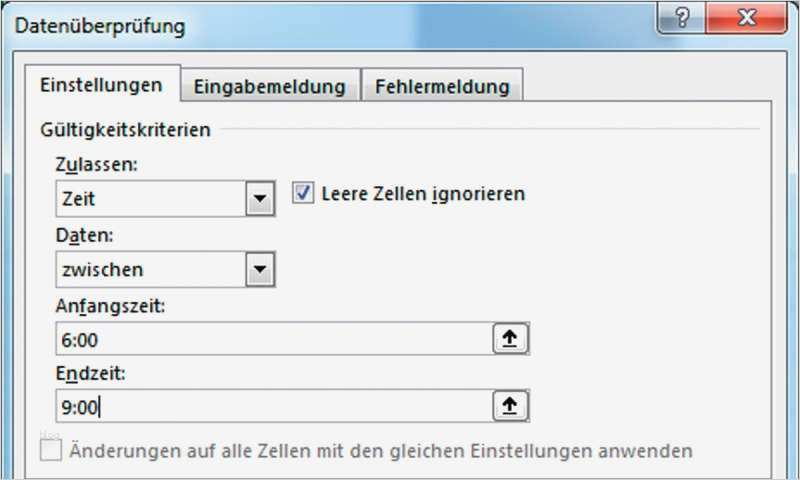Focus the Endzeit field showing 9:00
Screen dimensions: 800x480
coord(270,406)
